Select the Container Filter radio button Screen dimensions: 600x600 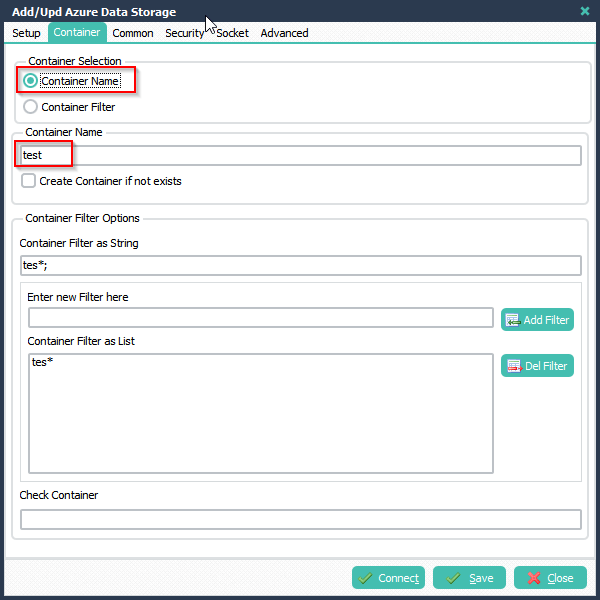pos(30,107)
